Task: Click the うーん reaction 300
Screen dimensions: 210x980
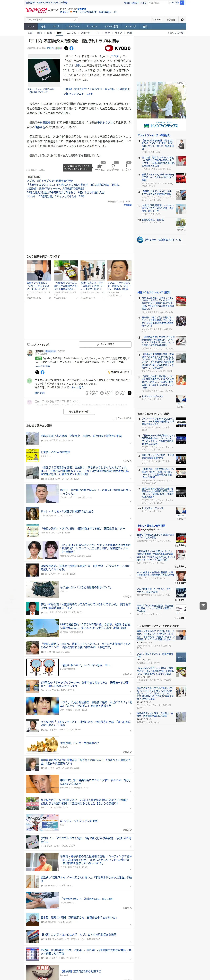Action: [120, 393]
